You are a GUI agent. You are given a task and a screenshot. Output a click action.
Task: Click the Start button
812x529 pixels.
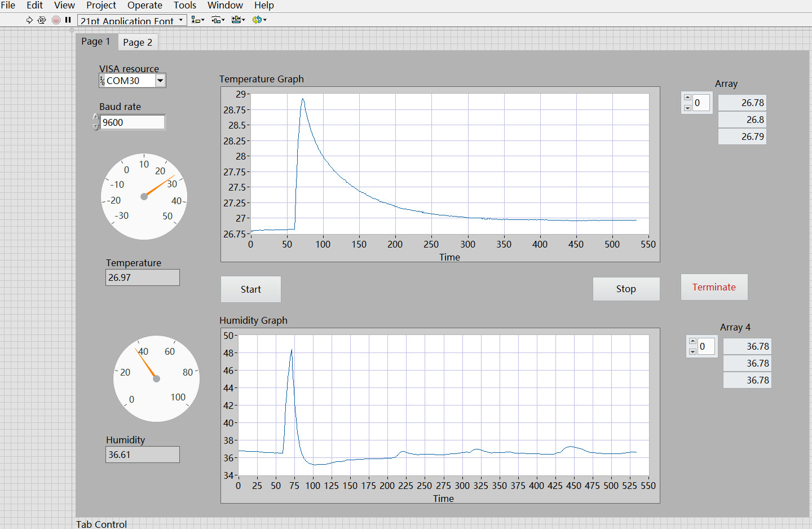pos(251,289)
